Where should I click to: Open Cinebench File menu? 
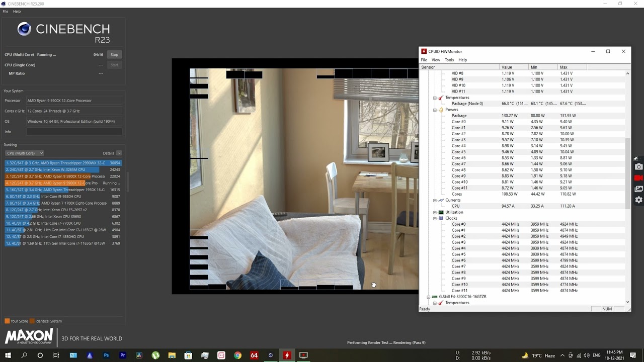click(x=6, y=11)
